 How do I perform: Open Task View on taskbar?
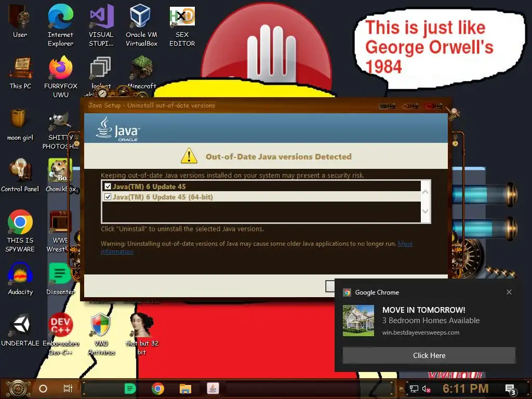click(x=68, y=389)
